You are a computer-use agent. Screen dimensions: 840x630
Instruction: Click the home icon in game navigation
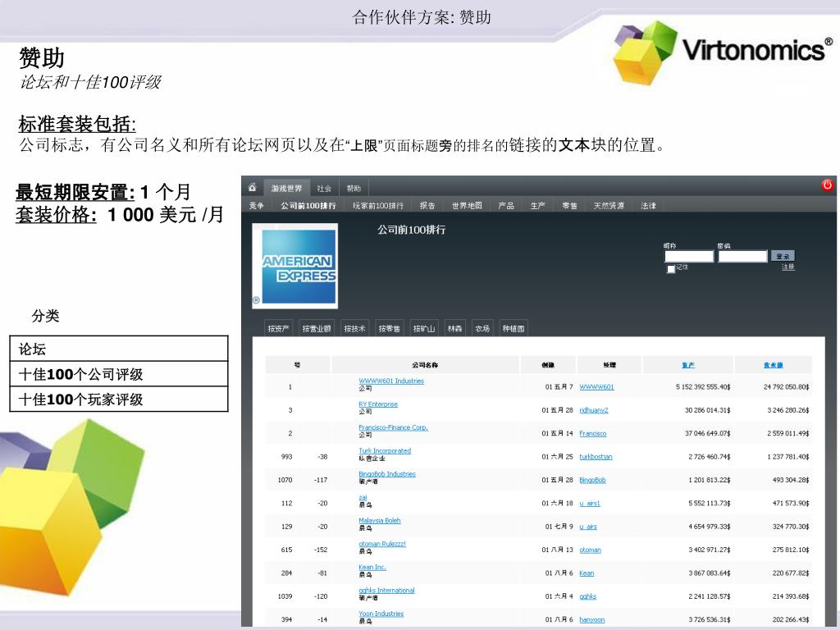[253, 187]
